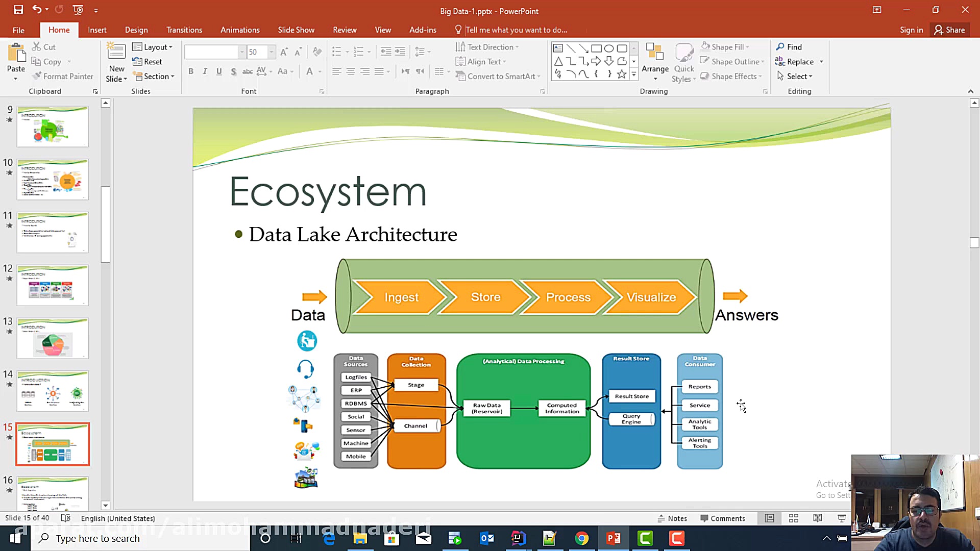Open PowerPoint from the Windows taskbar
980x551 pixels.
614,538
